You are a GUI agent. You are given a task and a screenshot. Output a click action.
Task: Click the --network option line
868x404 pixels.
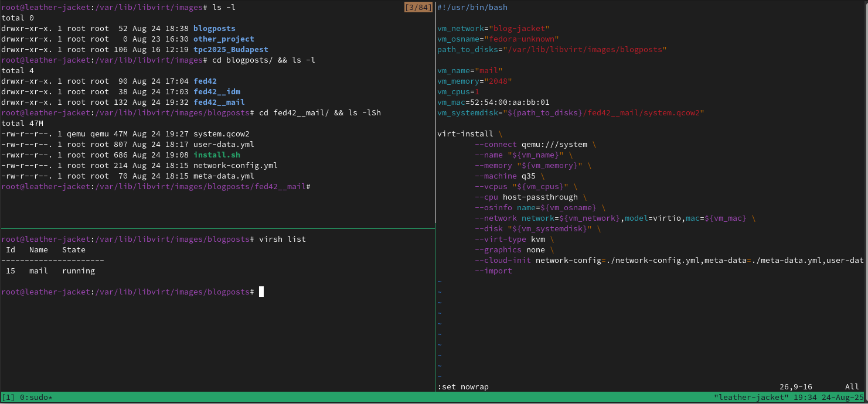[615, 218]
